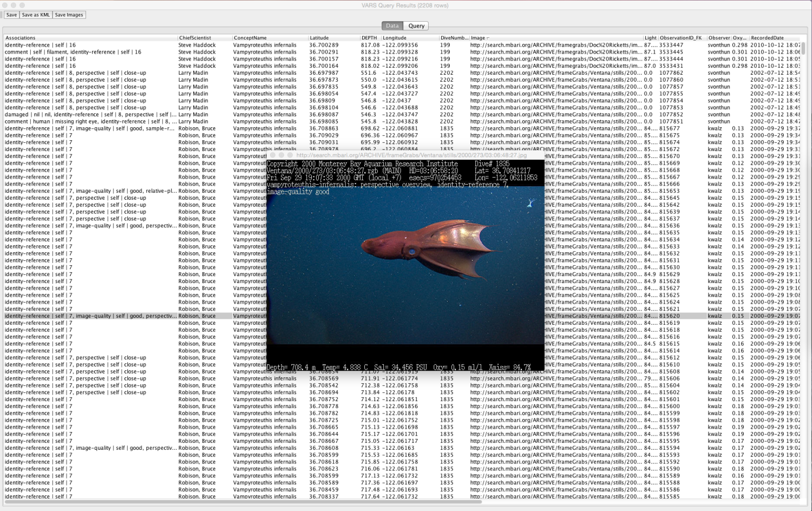Sort results by the ChiefScientist column
The width and height of the screenshot is (812, 511).
[x=195, y=38]
